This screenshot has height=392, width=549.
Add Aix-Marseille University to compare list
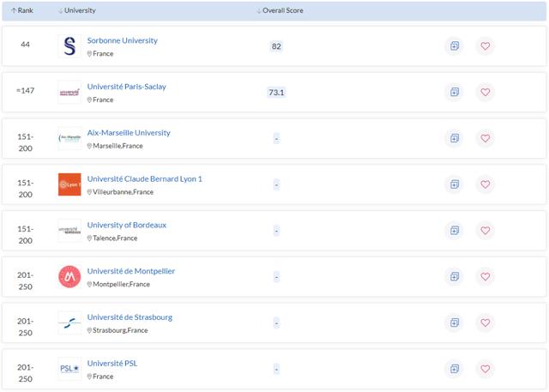[454, 138]
